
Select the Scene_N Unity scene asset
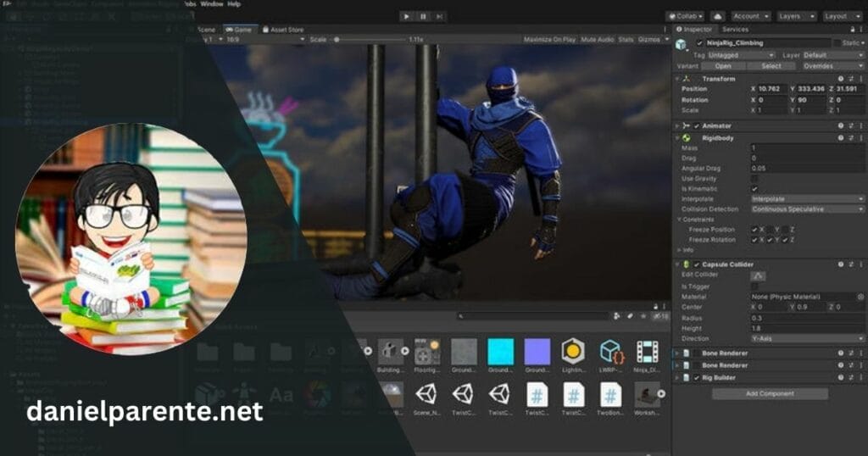(426, 394)
